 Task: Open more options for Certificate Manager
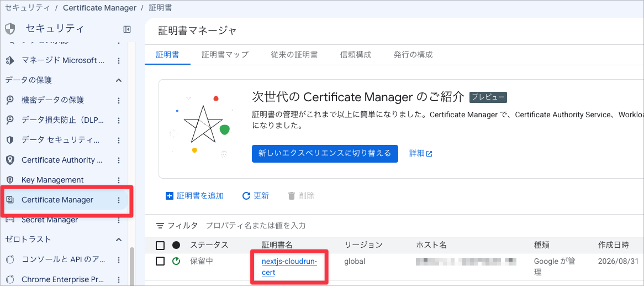[x=119, y=200]
